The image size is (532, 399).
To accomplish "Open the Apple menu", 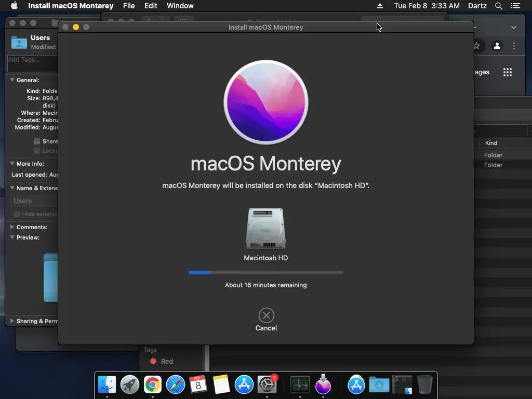I will click(14, 6).
